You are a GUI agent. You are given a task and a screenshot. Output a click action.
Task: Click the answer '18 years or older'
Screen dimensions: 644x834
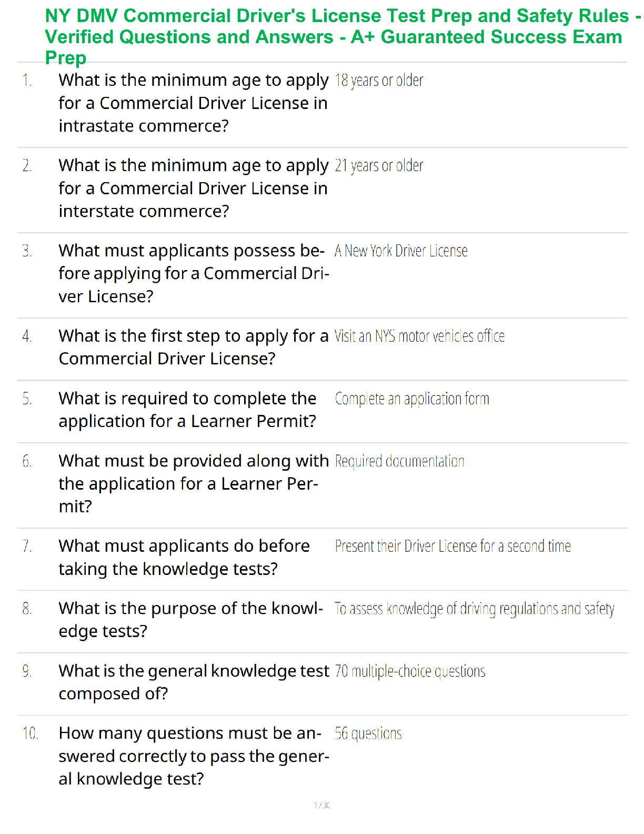coord(379,81)
